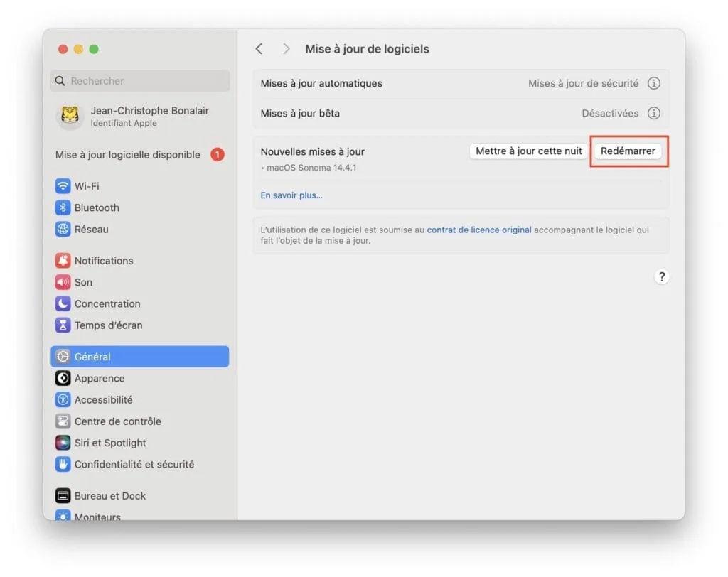Select Général in the sidebar
The width and height of the screenshot is (728, 577).
(93, 357)
